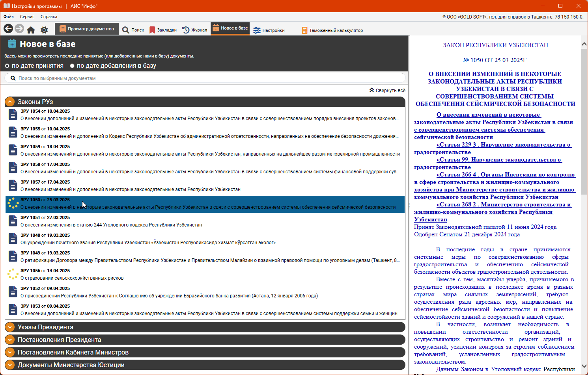This screenshot has width=588, height=375.
Task: Click document icon of ЗРУ 1052
Action: (x=13, y=292)
